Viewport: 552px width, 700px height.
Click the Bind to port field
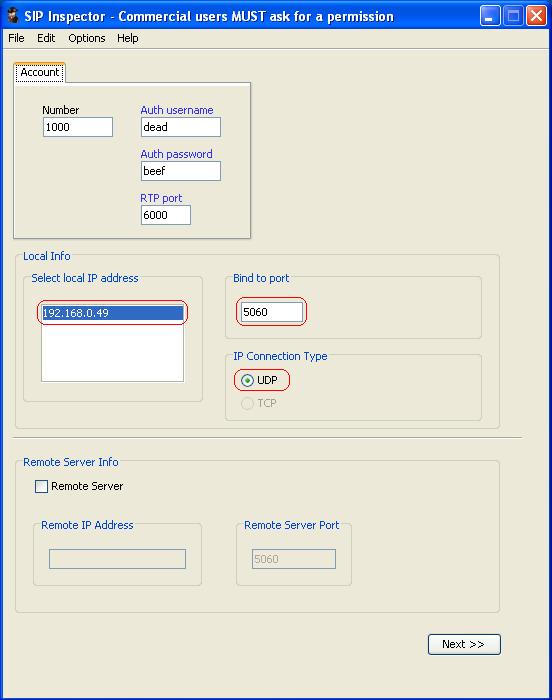pos(272,312)
